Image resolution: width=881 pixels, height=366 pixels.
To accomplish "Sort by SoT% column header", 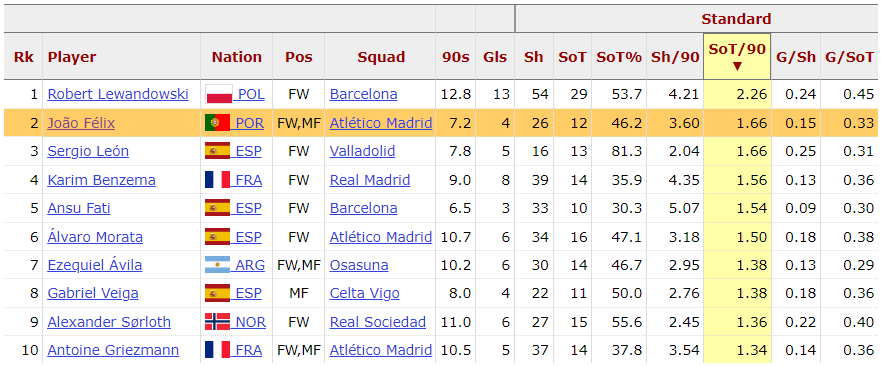I will click(x=619, y=57).
